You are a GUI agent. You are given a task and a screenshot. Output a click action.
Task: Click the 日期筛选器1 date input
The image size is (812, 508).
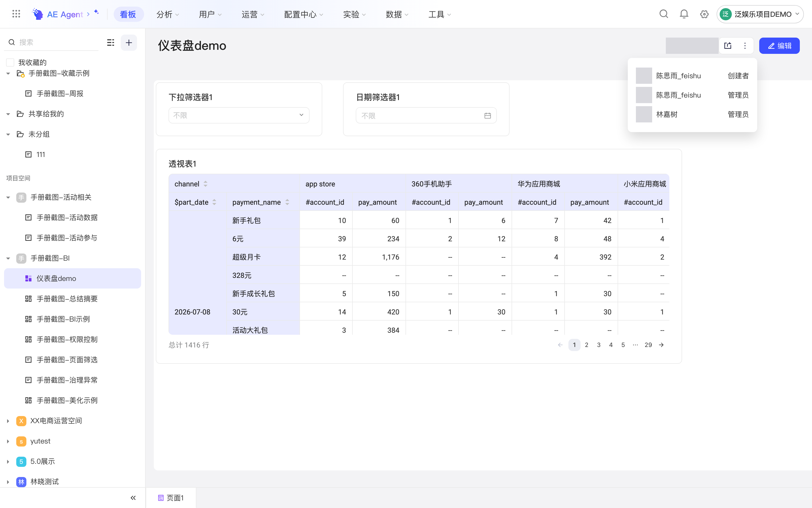(426, 116)
